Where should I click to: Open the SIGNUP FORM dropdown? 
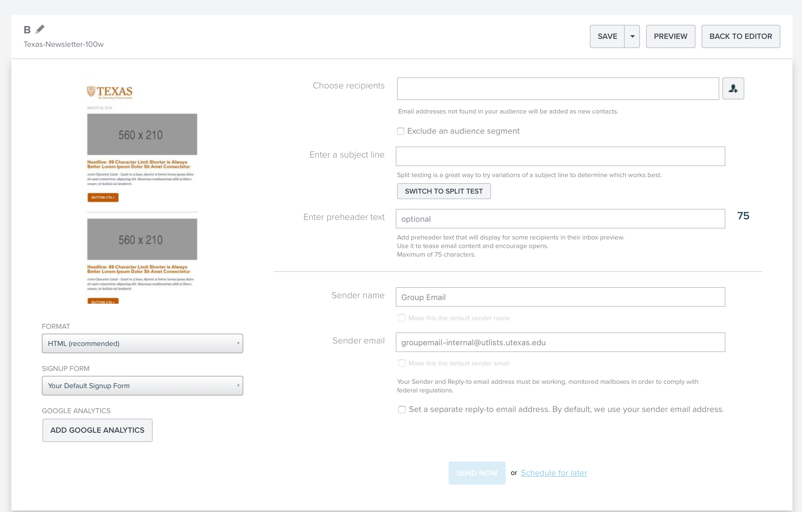[x=142, y=386]
